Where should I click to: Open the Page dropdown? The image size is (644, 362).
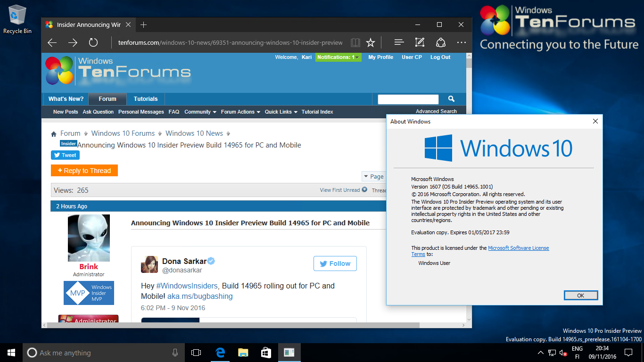tap(373, 176)
